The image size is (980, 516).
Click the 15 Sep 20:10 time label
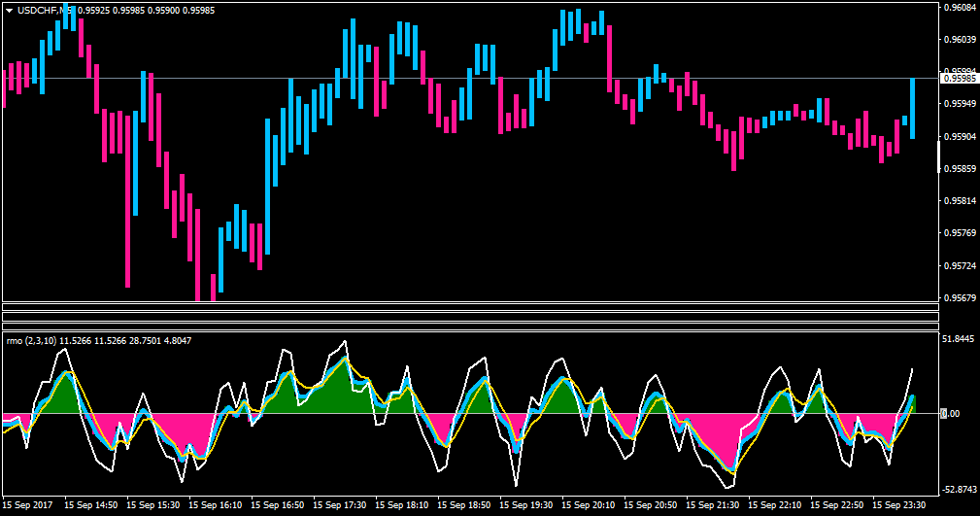[589, 504]
